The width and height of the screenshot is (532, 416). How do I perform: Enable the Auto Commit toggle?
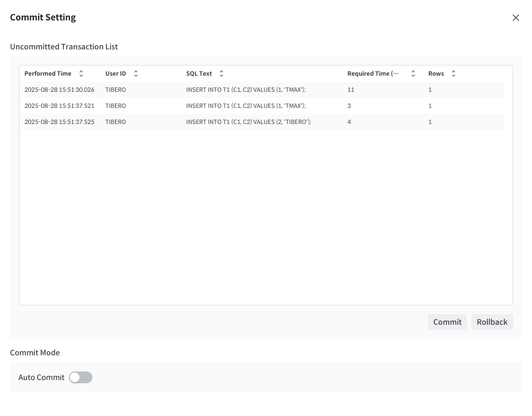tap(81, 377)
